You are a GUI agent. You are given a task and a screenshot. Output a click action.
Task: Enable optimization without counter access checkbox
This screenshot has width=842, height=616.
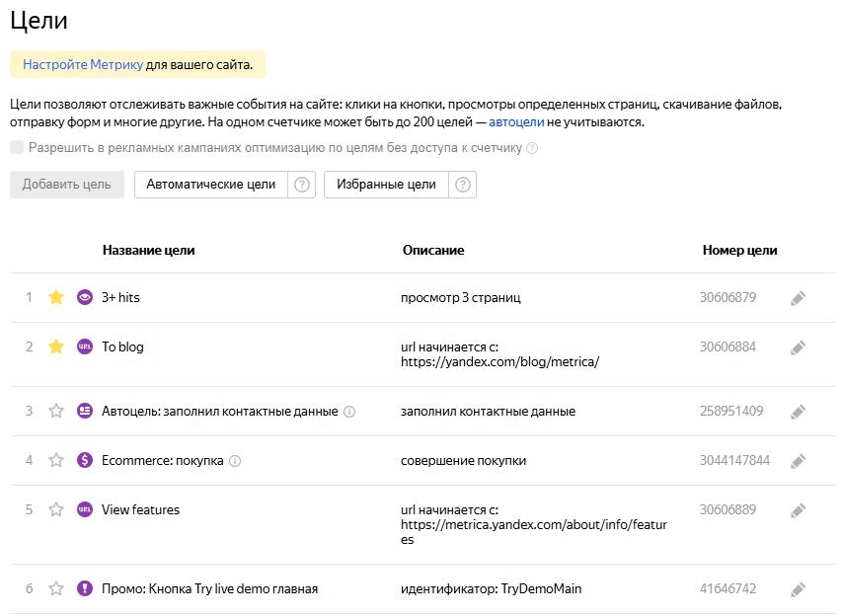click(17, 148)
